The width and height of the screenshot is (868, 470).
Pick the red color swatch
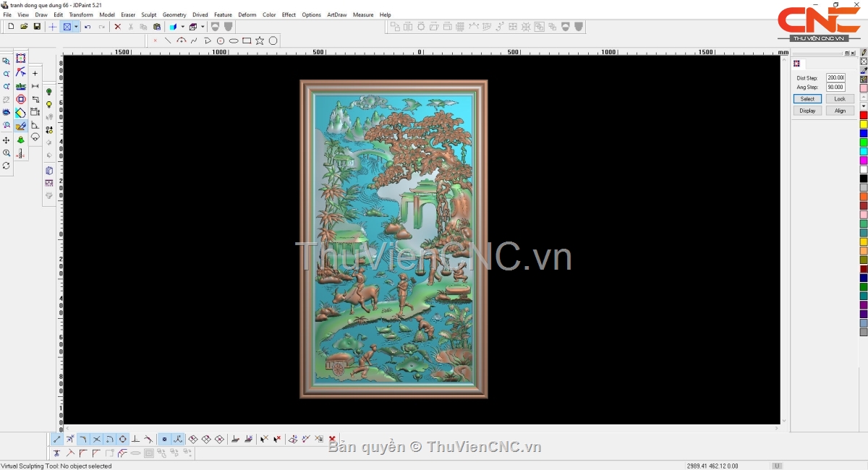coord(864,116)
